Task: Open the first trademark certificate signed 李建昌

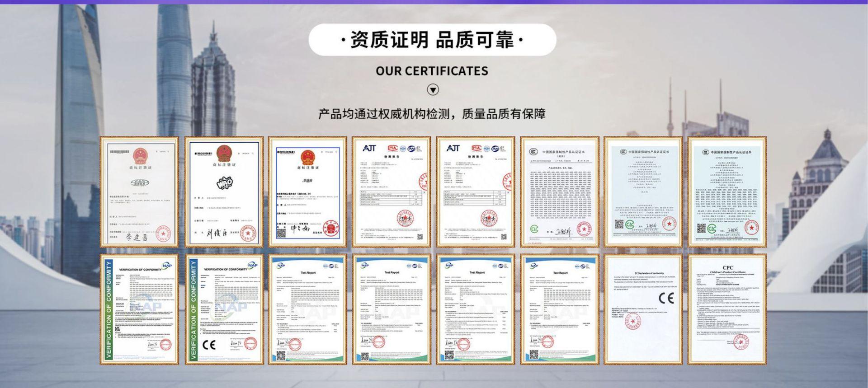Action: pos(139,192)
